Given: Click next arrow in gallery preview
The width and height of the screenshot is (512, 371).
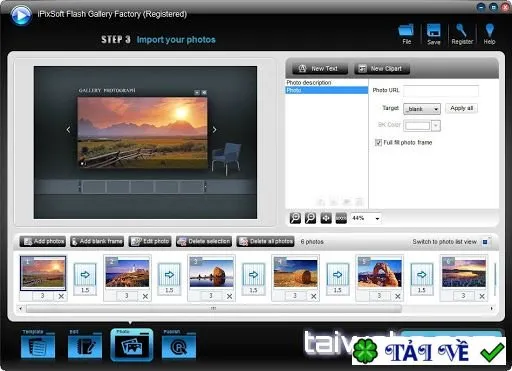Looking at the screenshot, I should pos(214,129).
